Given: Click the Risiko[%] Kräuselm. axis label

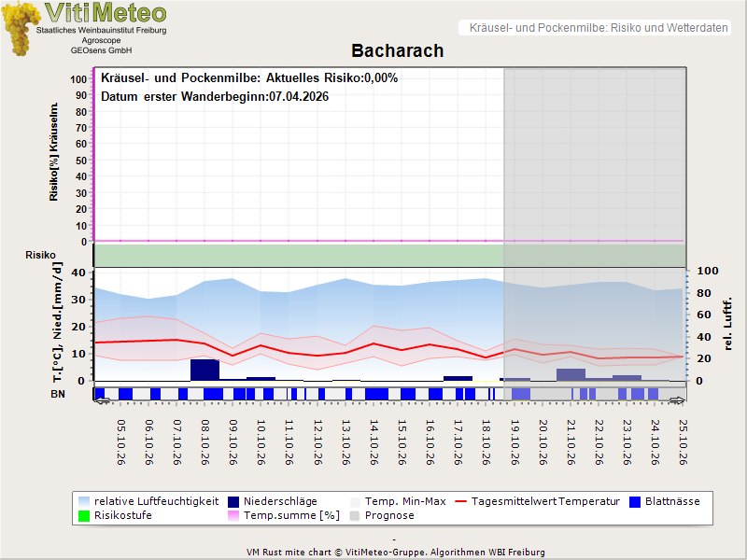Looking at the screenshot, I should (54, 152).
